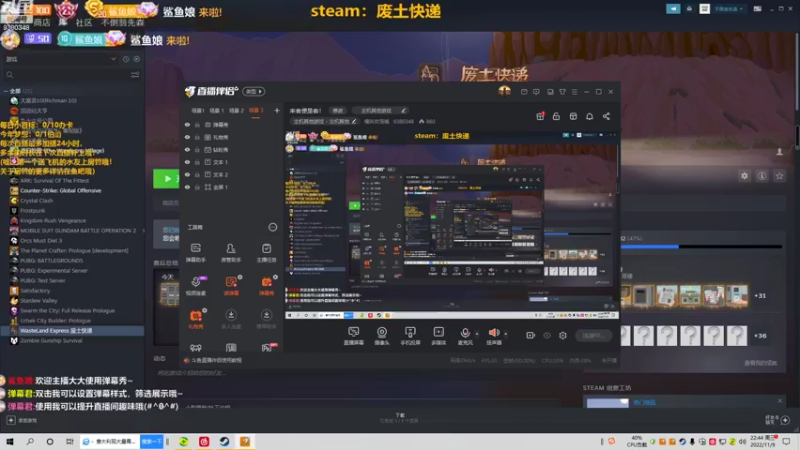Screen dimensions: 800x450
Task: Open the 房管助手 tool icon
Action: (x=231, y=252)
